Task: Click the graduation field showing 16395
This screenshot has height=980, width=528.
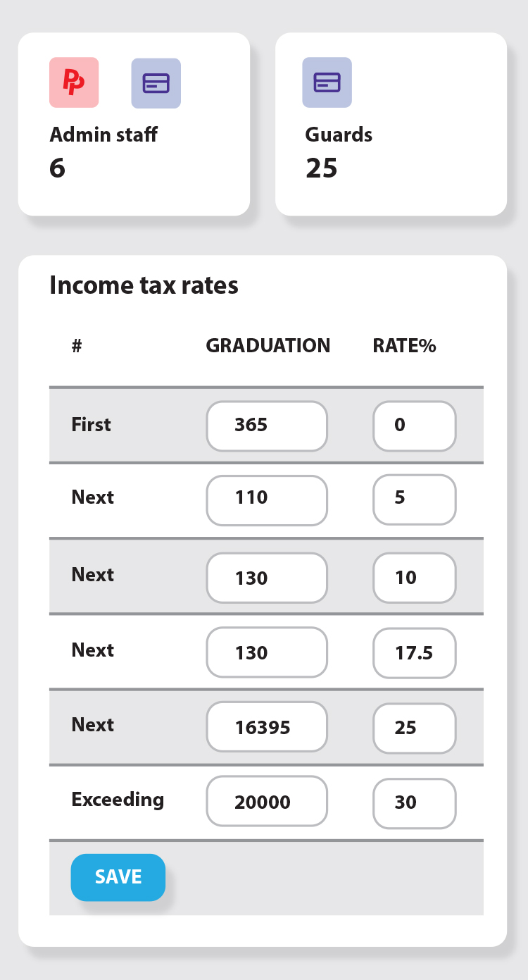Action: pyautogui.click(x=267, y=727)
